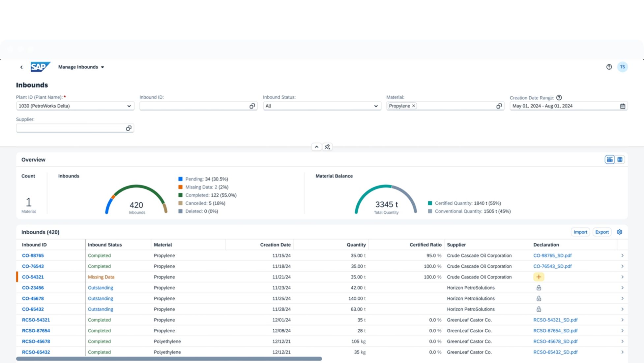This screenshot has height=363, width=644.
Task: Switch overview to grid view toggle
Action: coord(620,160)
